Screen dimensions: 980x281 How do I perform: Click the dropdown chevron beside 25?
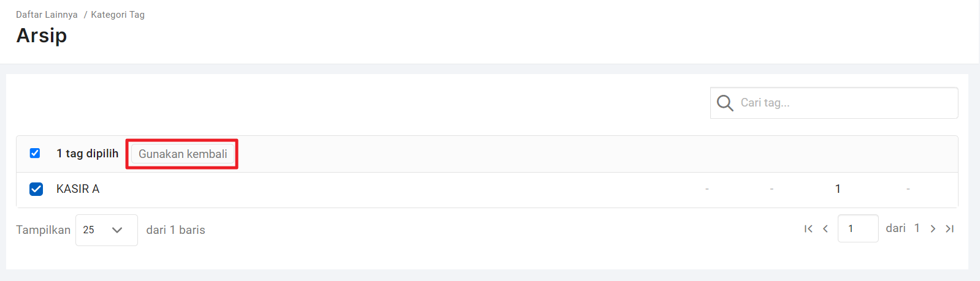coord(117,230)
